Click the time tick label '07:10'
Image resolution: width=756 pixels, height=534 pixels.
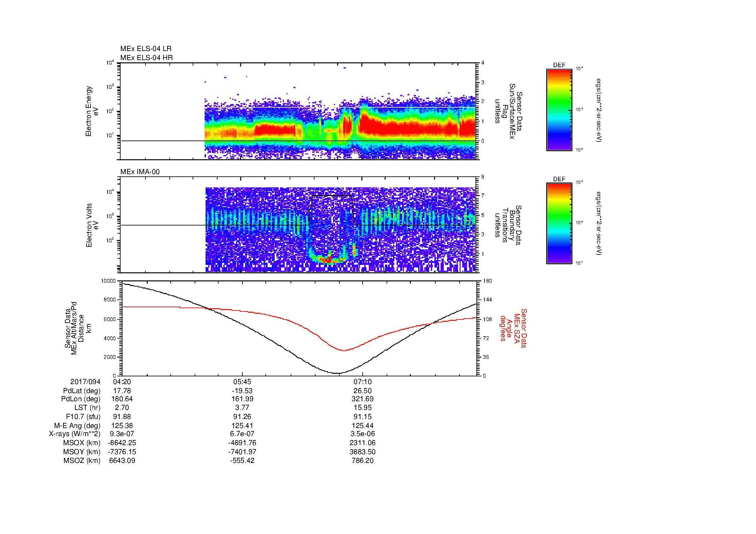[x=363, y=382]
